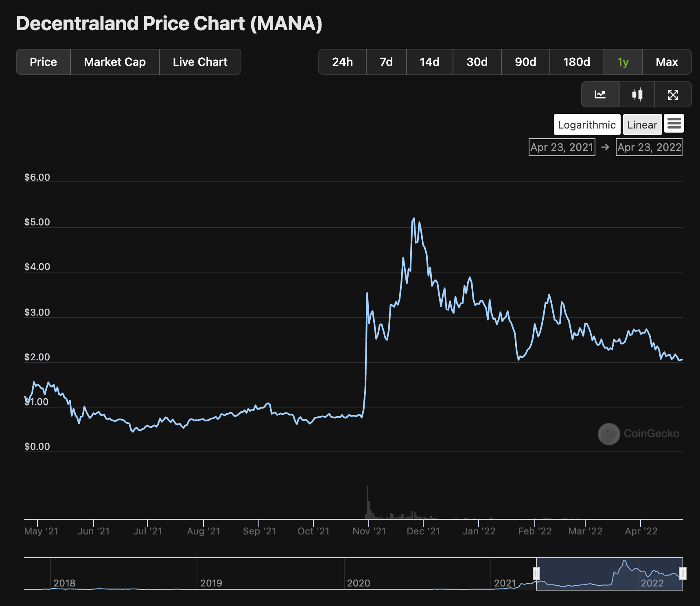
Task: Click the $4.00 price axis label
Action: point(37,267)
